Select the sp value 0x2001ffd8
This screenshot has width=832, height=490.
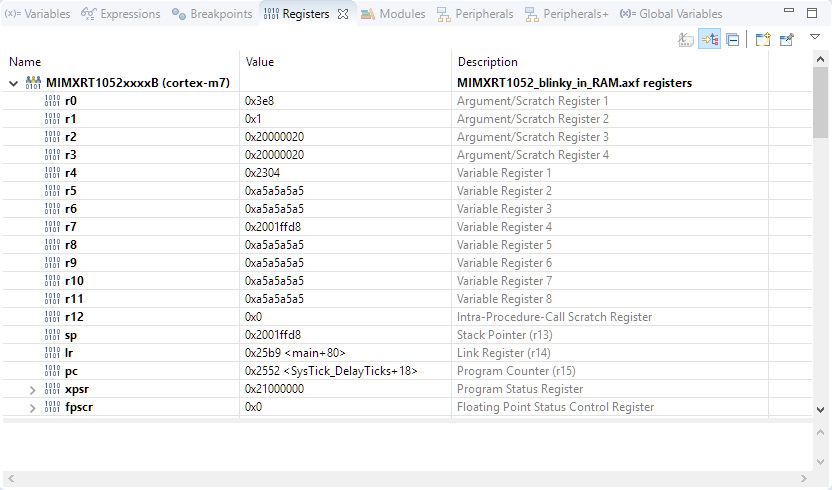[x=273, y=335]
